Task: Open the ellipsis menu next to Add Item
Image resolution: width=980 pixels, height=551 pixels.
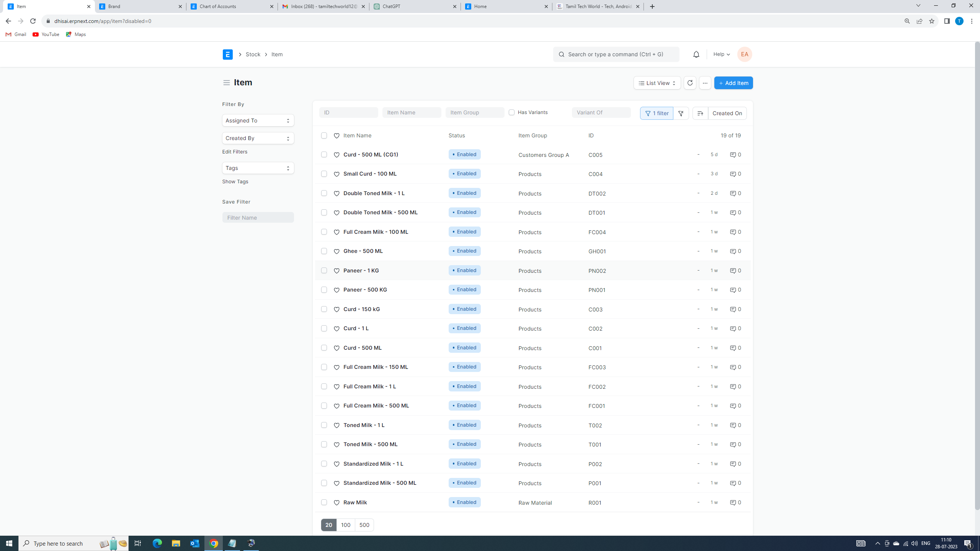Action: coord(705,83)
